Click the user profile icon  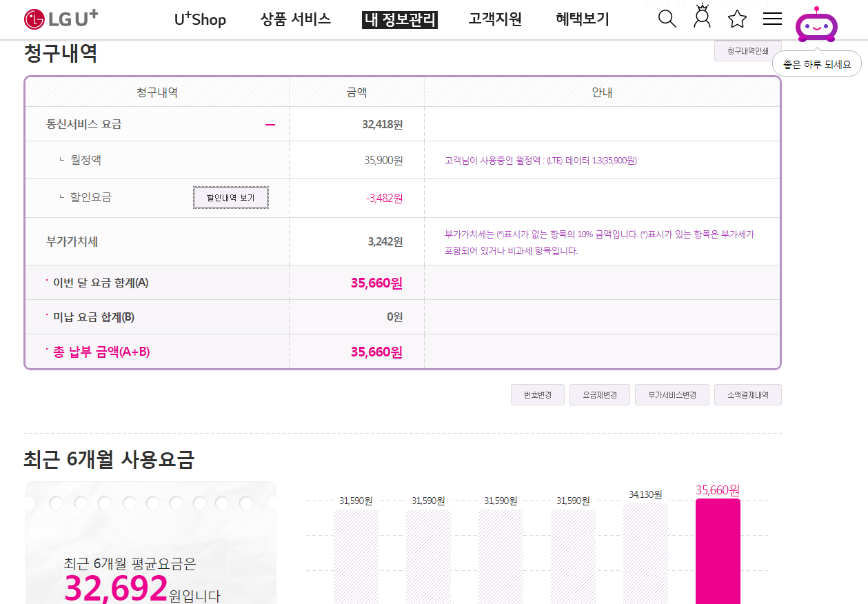[702, 17]
